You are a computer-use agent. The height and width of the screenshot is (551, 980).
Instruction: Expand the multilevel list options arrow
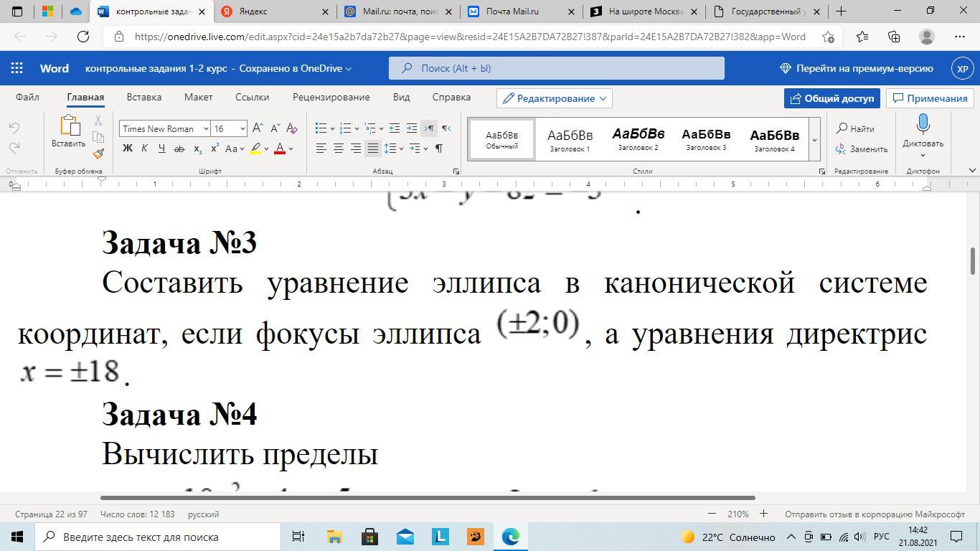[x=381, y=128]
